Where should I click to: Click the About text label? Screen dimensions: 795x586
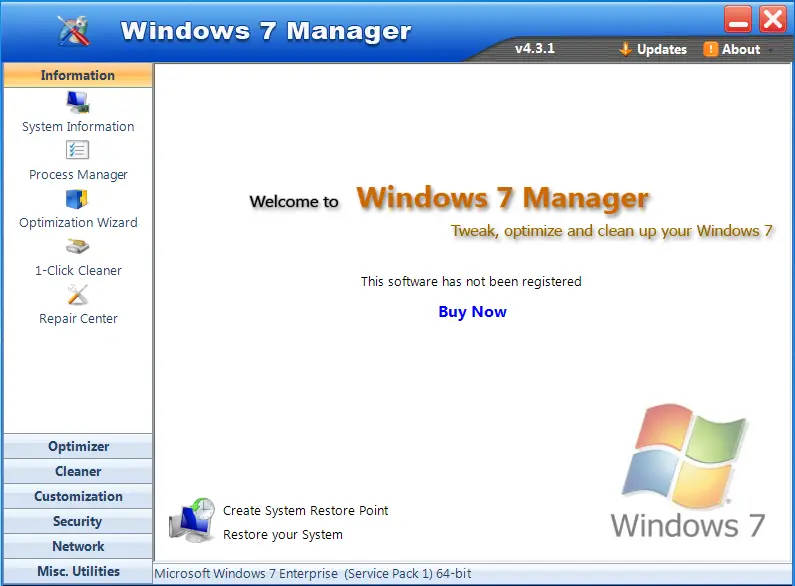[x=741, y=49]
